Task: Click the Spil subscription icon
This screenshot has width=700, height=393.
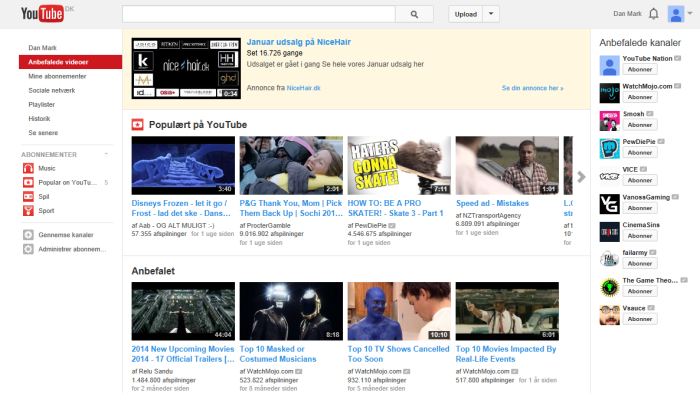Action: (x=28, y=196)
